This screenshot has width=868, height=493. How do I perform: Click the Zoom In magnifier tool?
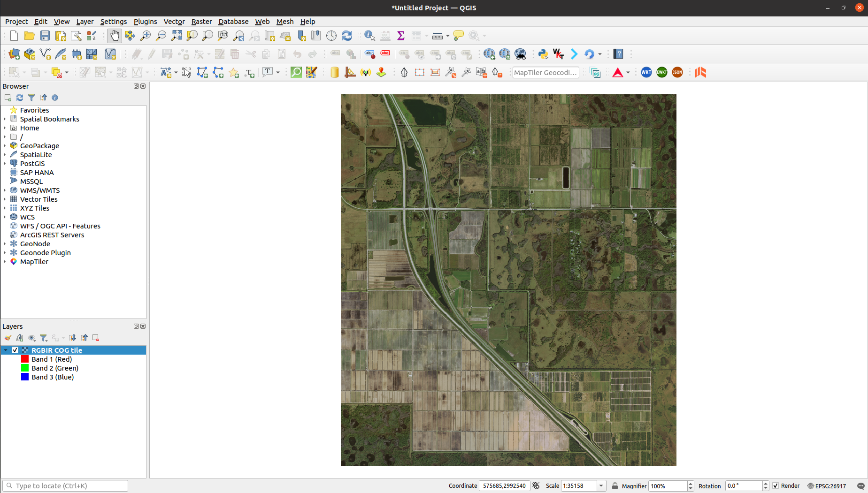click(x=146, y=36)
